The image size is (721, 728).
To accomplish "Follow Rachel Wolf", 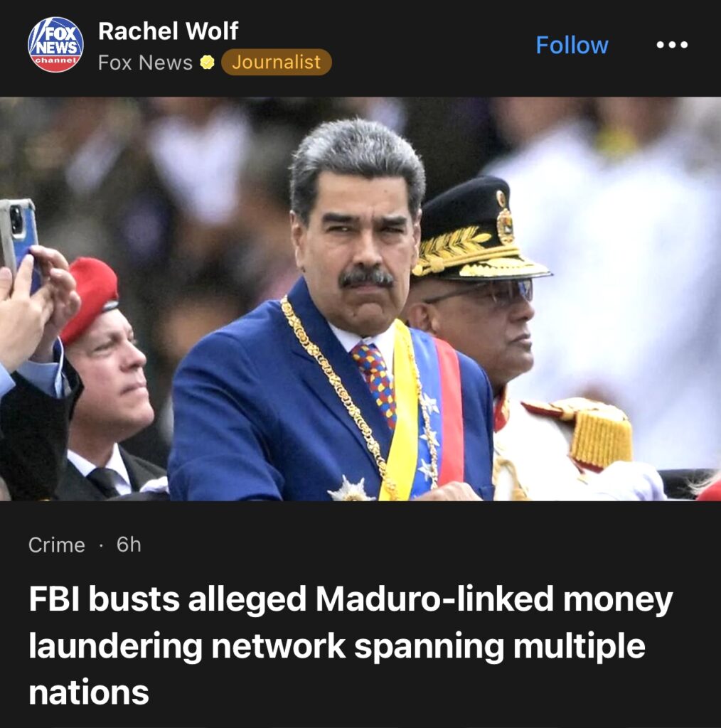I will [572, 45].
